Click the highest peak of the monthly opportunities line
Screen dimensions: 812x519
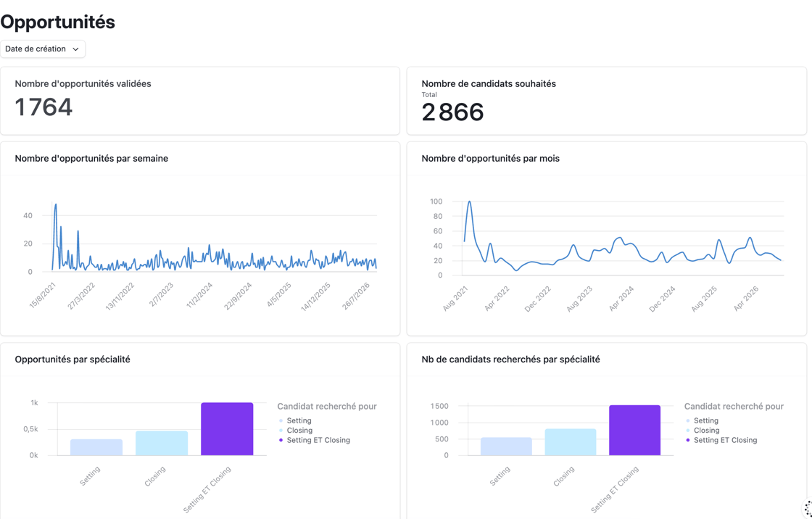pos(469,202)
